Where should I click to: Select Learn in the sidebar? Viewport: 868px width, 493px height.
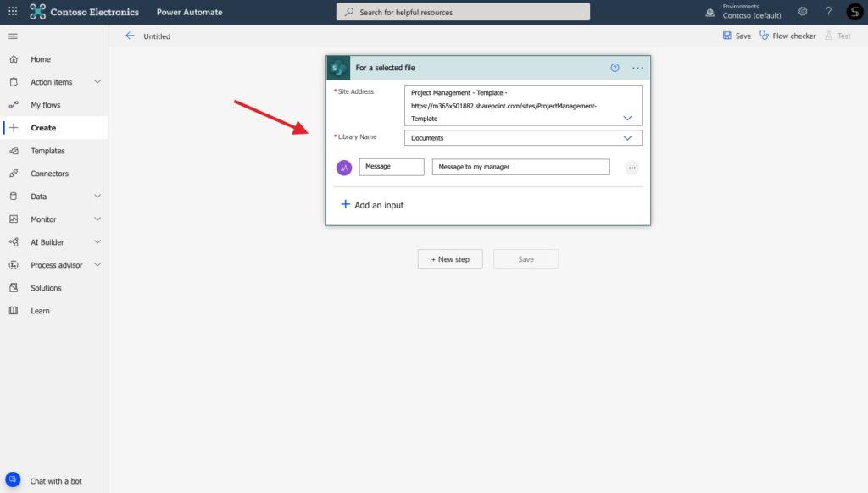[x=40, y=311]
